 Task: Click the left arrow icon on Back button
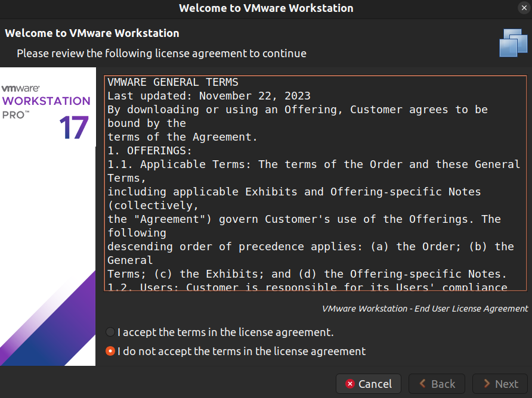pos(423,384)
